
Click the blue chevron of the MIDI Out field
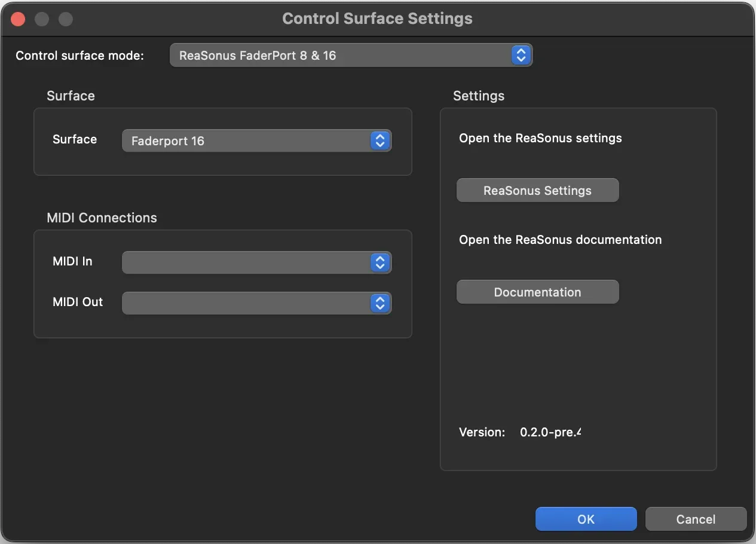click(379, 303)
